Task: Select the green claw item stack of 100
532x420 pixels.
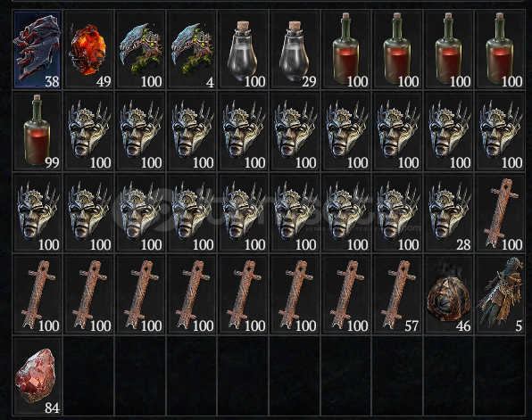Action: (140, 50)
